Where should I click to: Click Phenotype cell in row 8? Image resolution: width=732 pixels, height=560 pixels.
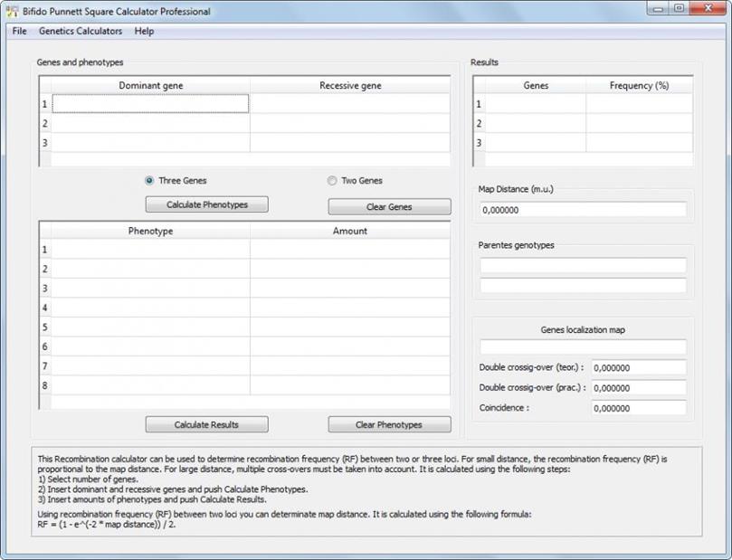tap(150, 385)
